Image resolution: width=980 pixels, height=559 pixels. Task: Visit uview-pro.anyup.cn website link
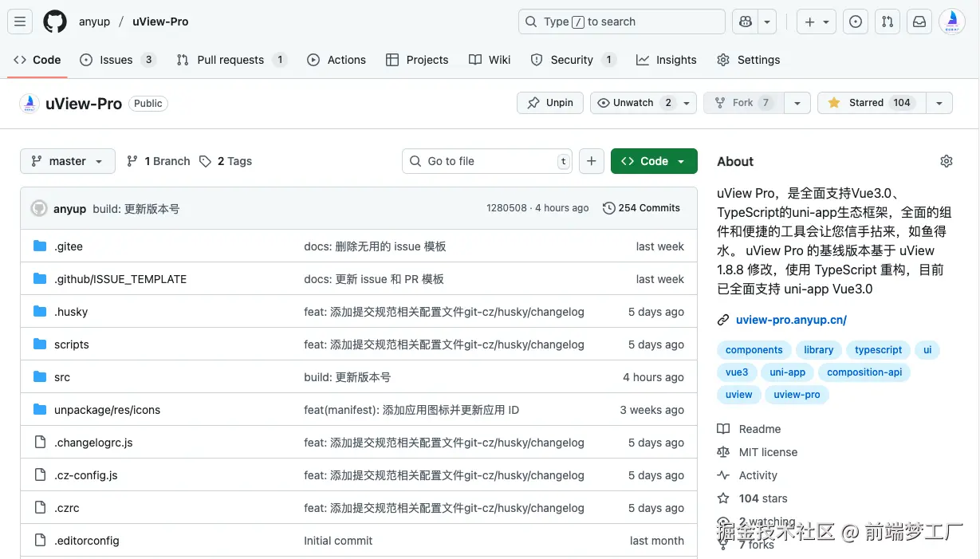pyautogui.click(x=791, y=320)
